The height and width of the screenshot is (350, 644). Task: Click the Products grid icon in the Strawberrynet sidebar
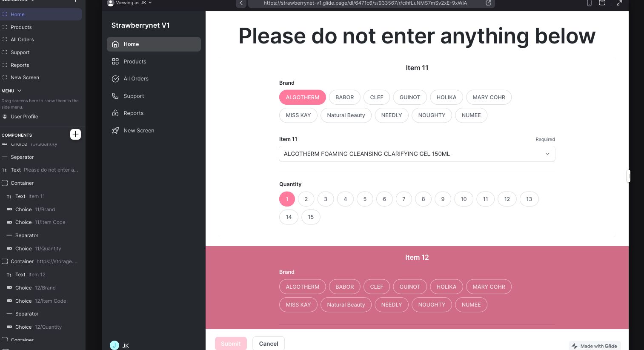115,61
